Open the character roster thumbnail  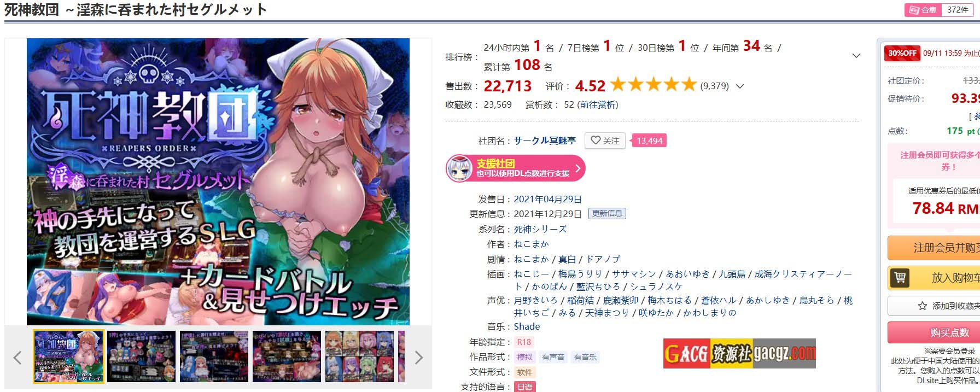point(359,356)
